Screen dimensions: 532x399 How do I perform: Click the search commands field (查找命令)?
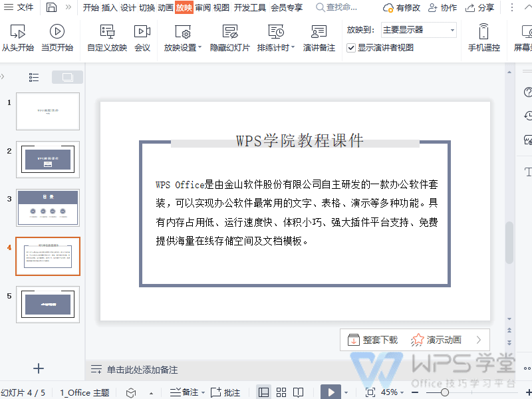tap(336, 7)
